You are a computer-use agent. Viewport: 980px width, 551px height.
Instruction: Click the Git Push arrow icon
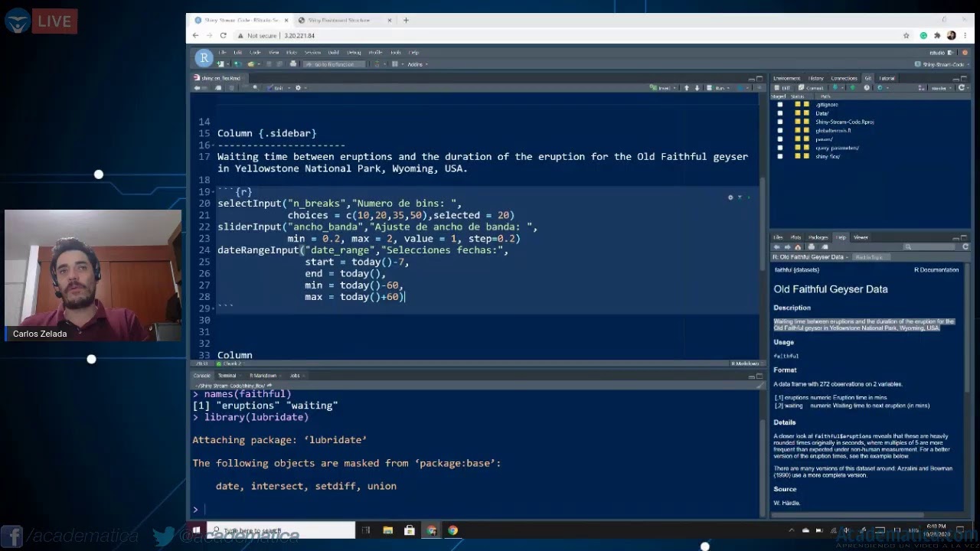point(852,88)
